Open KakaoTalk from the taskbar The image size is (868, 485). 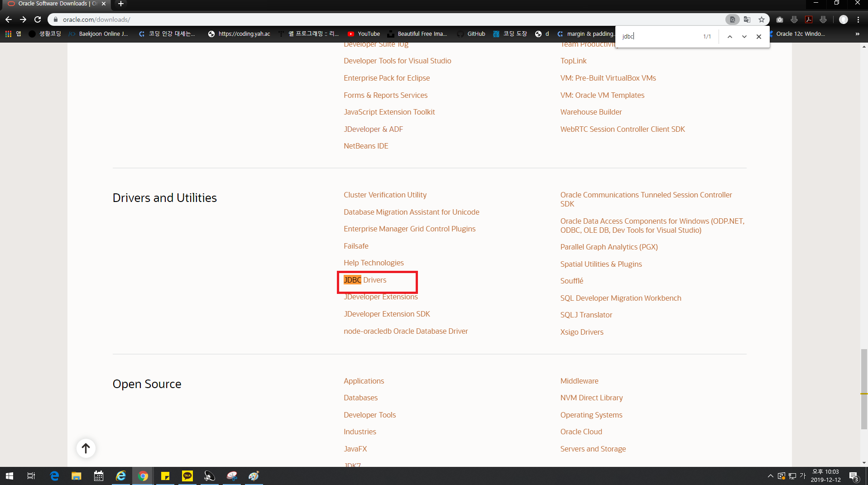[x=187, y=476]
